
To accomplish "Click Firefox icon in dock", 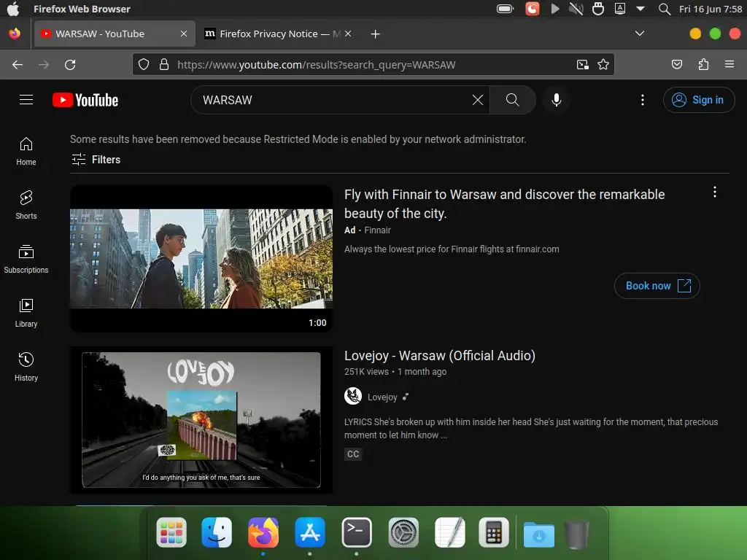I will click(x=263, y=532).
